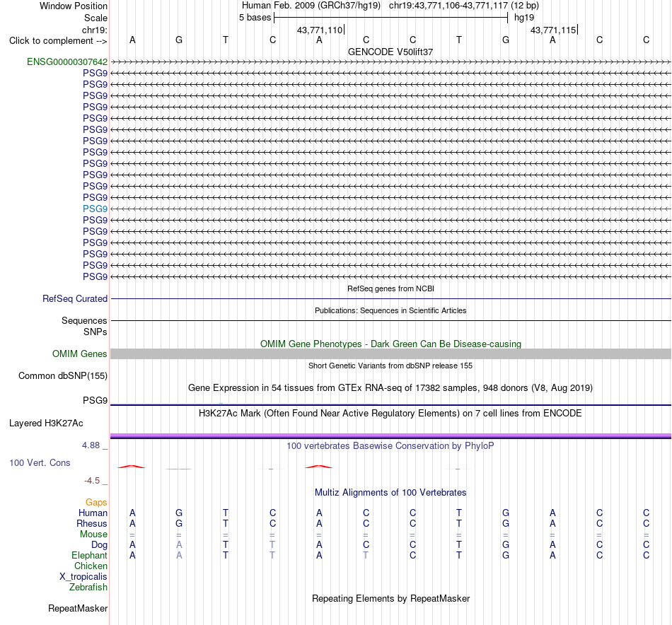Image resolution: width=672 pixels, height=625 pixels.
Task: Click the OMIM Genes track label
Action: (80, 354)
